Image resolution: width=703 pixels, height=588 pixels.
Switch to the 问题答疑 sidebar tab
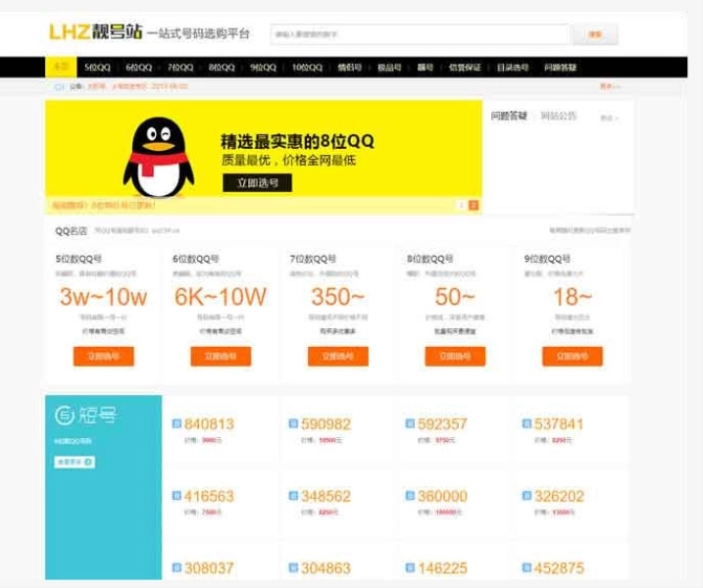click(509, 116)
